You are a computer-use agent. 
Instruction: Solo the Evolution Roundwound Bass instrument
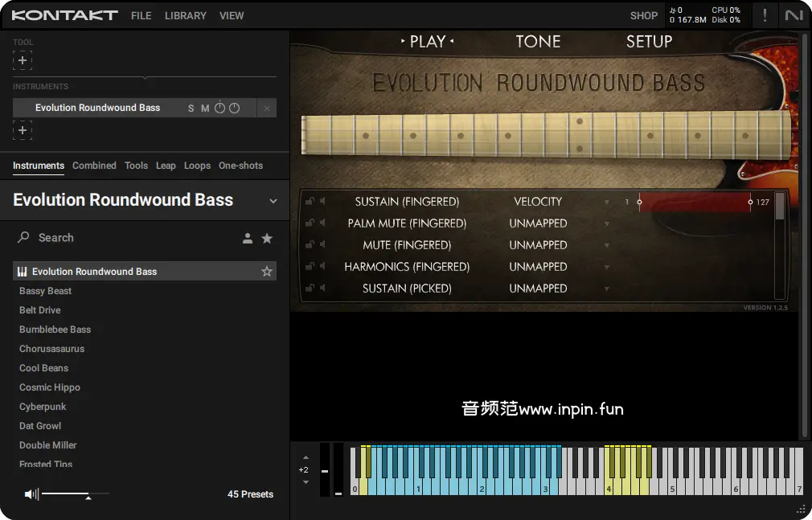[x=191, y=108]
